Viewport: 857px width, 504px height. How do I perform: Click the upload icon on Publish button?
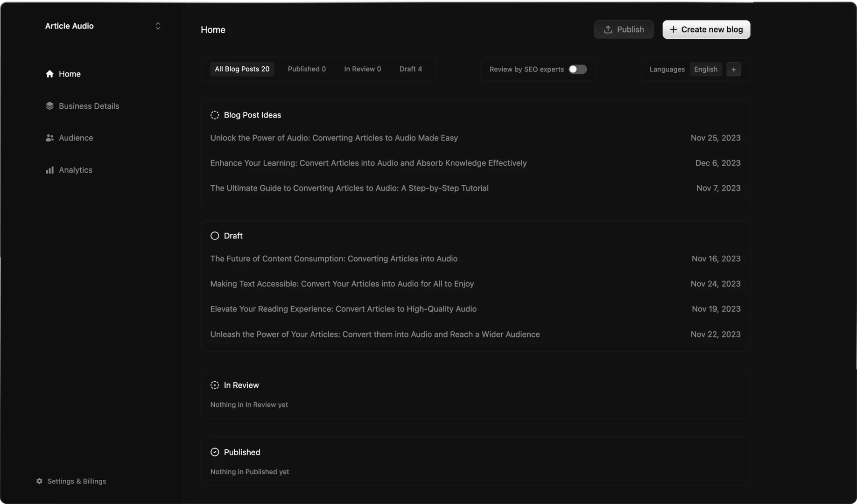[x=608, y=29]
